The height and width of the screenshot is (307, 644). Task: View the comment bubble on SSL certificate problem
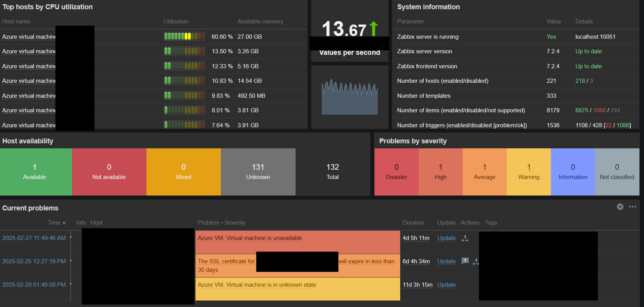click(465, 261)
